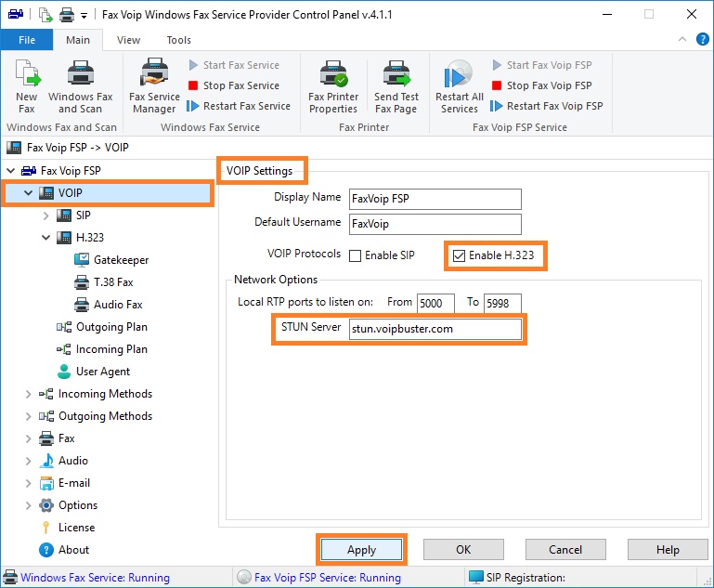This screenshot has width=714, height=588.
Task: Click Start Fax Voip FSP
Action: point(542,65)
